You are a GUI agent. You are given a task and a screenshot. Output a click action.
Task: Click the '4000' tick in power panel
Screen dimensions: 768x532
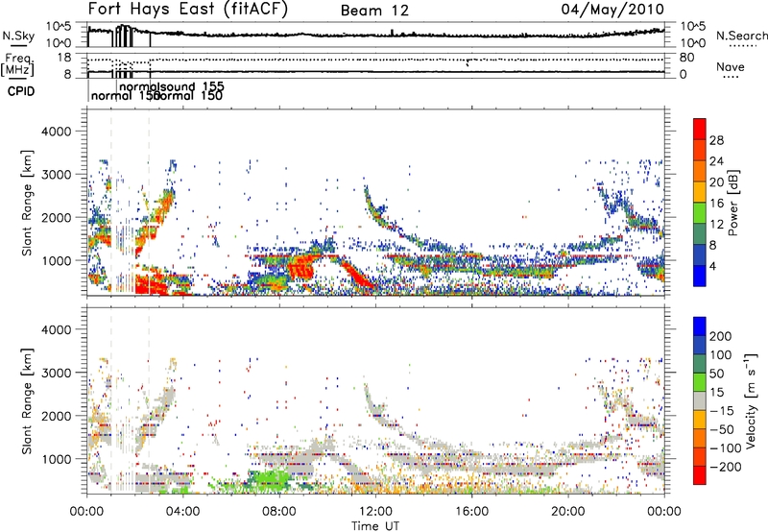click(56, 132)
